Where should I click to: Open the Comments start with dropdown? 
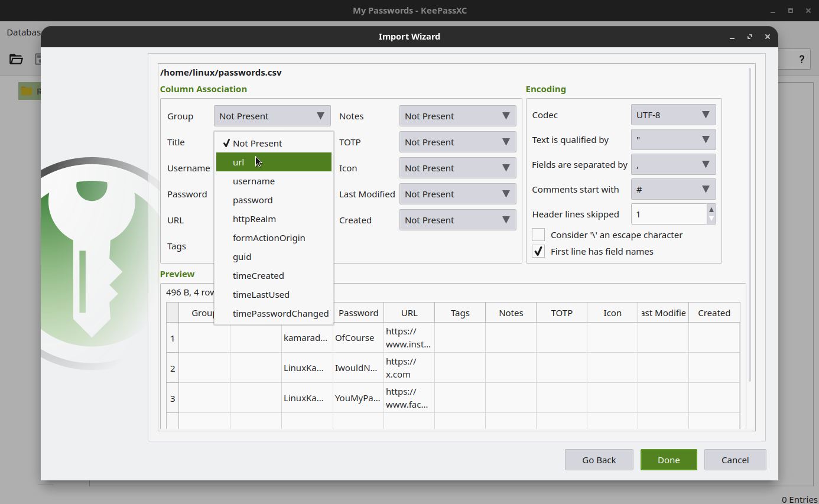coord(673,189)
